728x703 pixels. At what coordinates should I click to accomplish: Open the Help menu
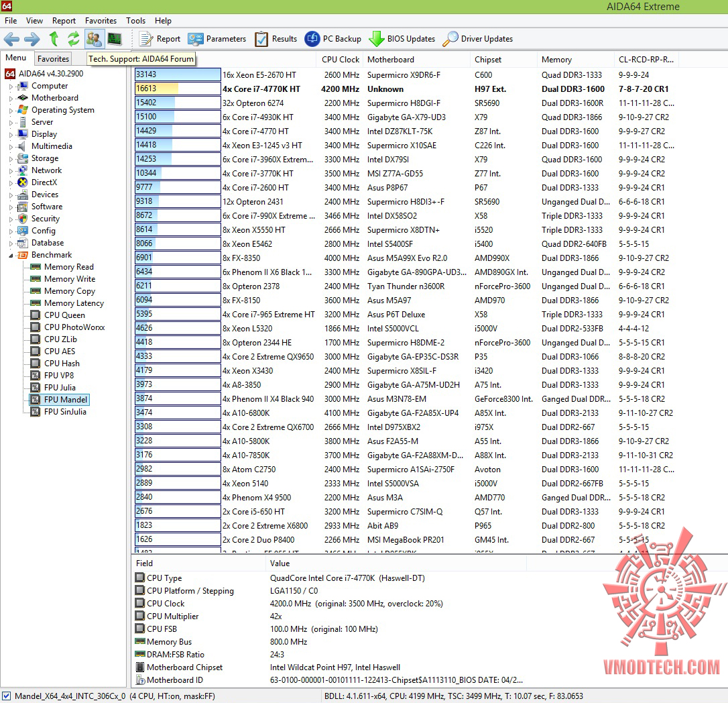pos(163,20)
